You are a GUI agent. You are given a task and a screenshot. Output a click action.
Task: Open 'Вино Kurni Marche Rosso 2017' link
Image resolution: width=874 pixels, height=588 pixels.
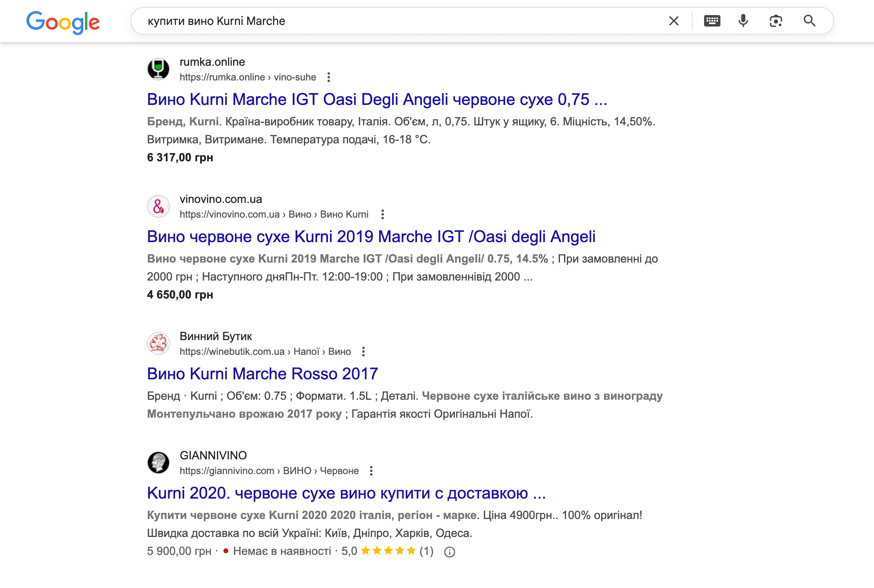[x=263, y=374]
